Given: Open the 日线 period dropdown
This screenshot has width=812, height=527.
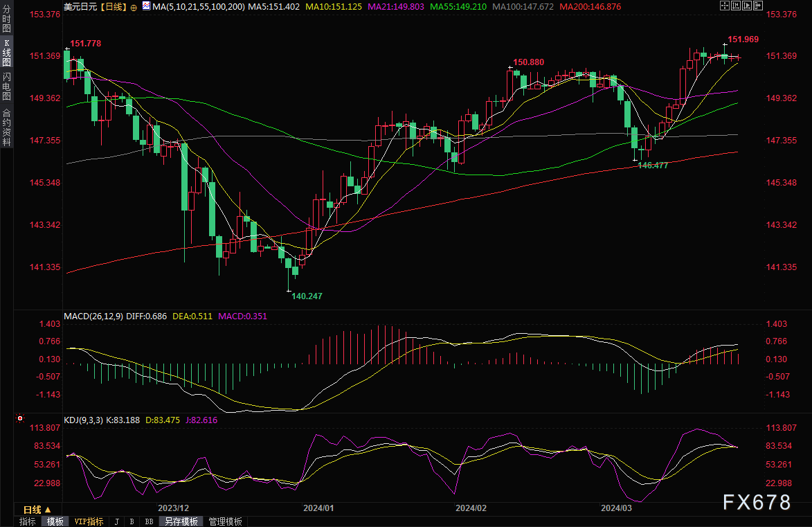Looking at the screenshot, I should coord(37,510).
